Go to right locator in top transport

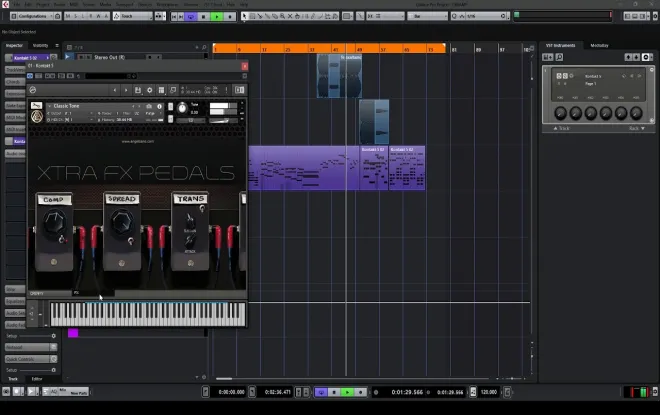click(181, 16)
